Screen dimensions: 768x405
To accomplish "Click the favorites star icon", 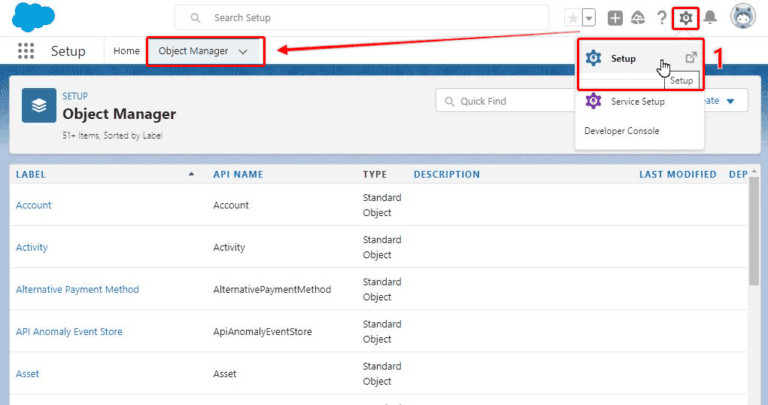I will point(572,18).
